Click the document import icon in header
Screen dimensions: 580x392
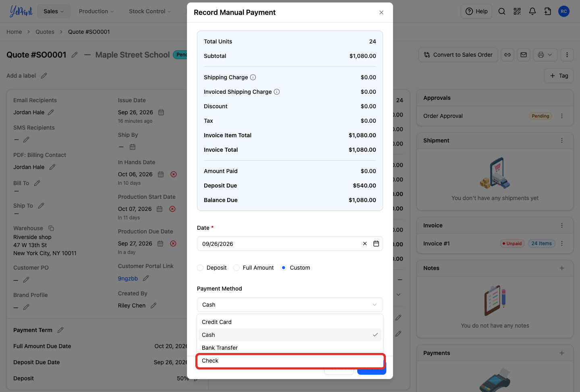click(x=548, y=11)
